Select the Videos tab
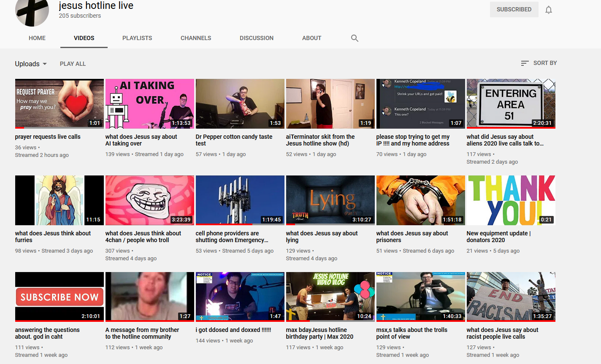Screen dimensions: 601x364 click(x=84, y=38)
